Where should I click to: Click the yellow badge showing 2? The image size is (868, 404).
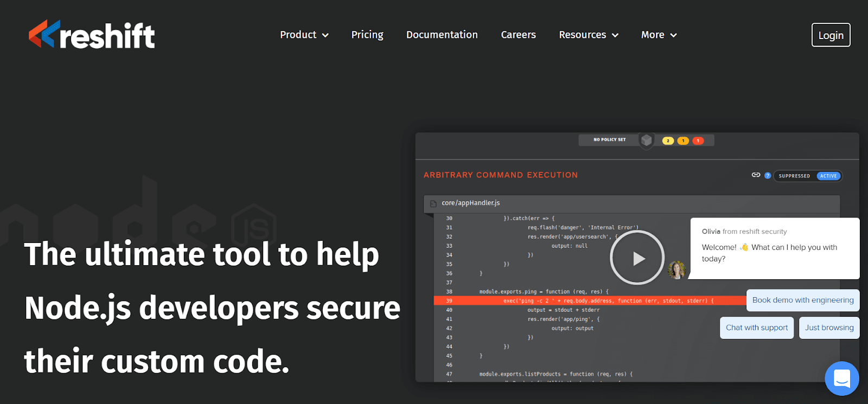(x=668, y=140)
